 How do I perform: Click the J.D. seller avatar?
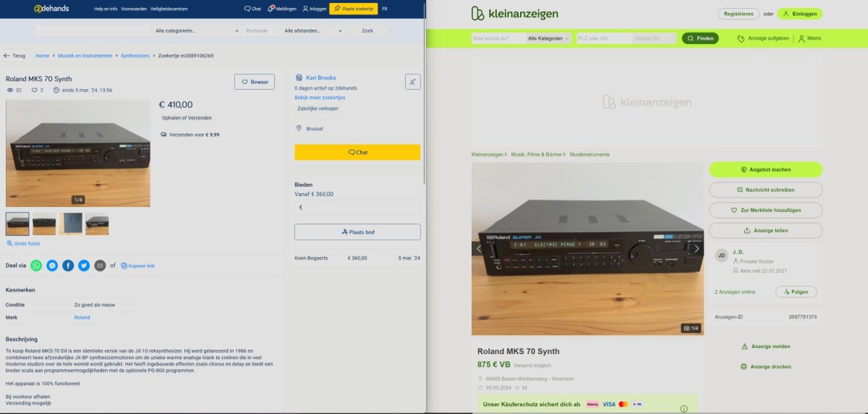coord(721,255)
